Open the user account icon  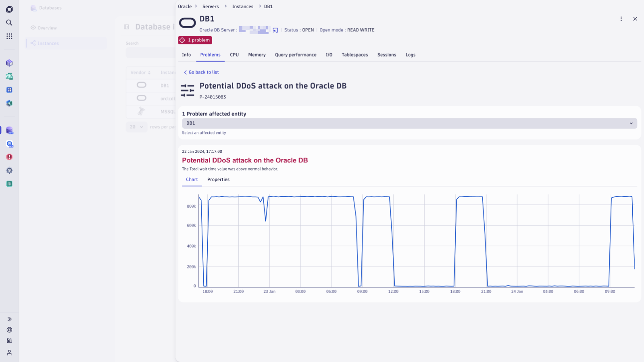coord(9,353)
